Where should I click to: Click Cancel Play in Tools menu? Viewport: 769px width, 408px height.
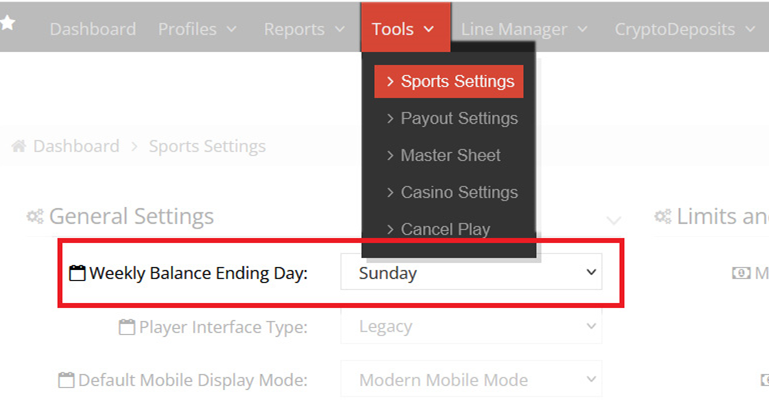pos(437,229)
